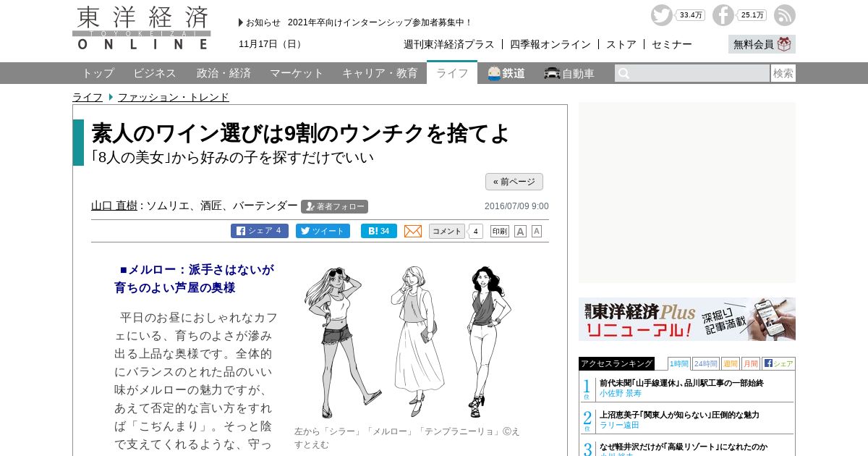Share the article on Facebook シェア button

pos(260,231)
